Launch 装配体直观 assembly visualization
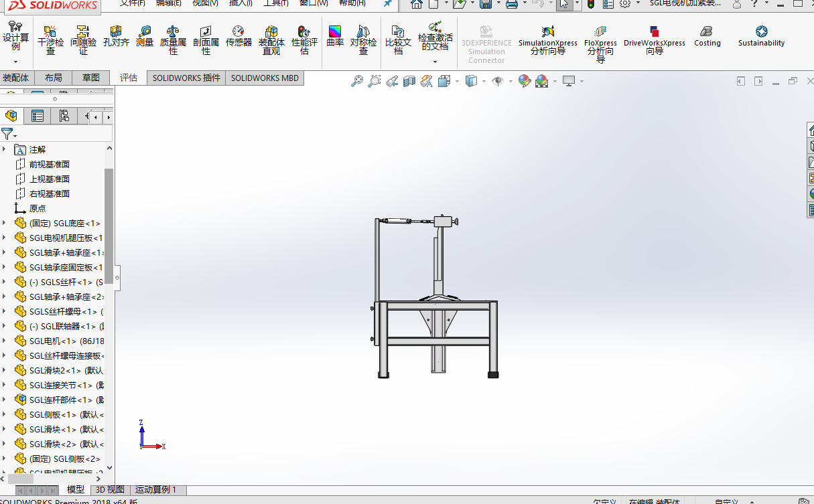 [x=271, y=39]
